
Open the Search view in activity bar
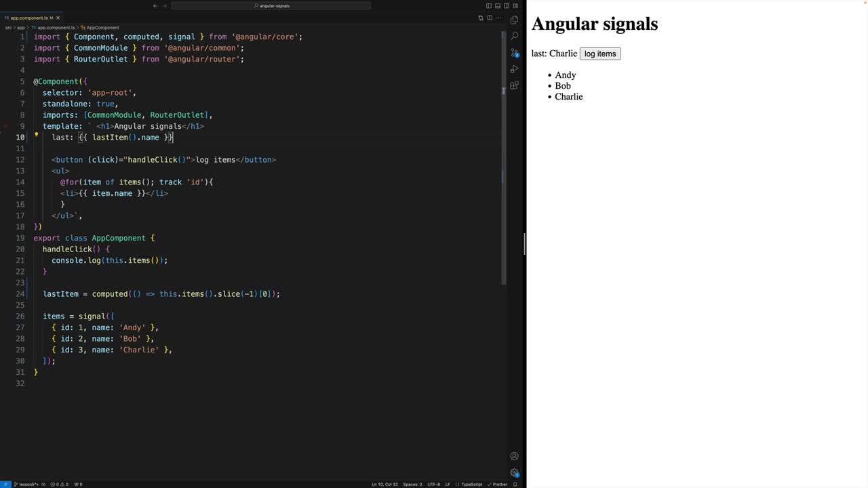pos(514,36)
